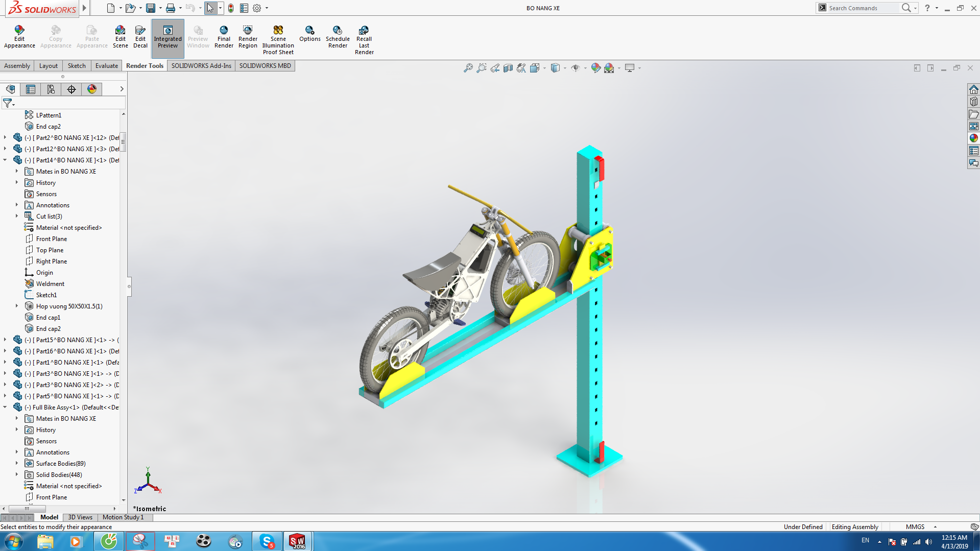The width and height of the screenshot is (980, 551).
Task: Switch to the Layout tab
Action: (49, 66)
